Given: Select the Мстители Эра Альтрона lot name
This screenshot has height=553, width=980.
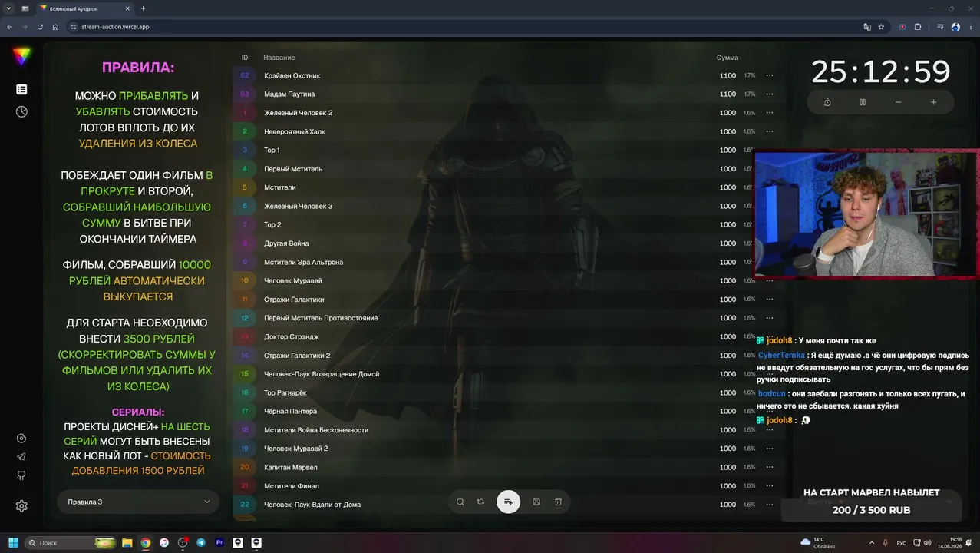Looking at the screenshot, I should 303,262.
